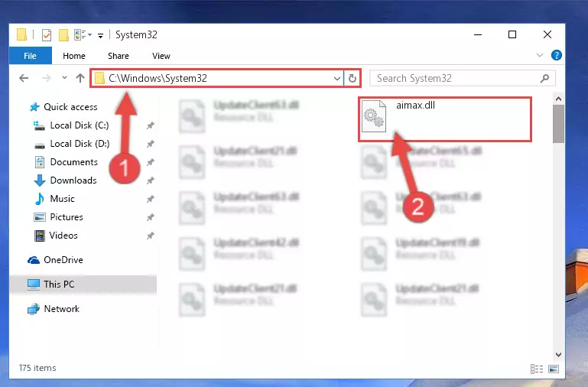Click the pin icon next to Local Disk (C:)
The height and width of the screenshot is (387, 588).
(151, 125)
